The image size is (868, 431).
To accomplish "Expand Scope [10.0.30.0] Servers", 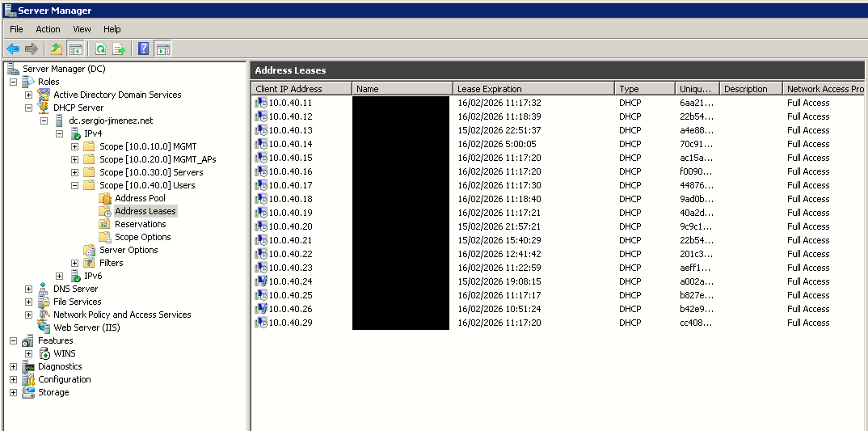I will click(x=74, y=172).
